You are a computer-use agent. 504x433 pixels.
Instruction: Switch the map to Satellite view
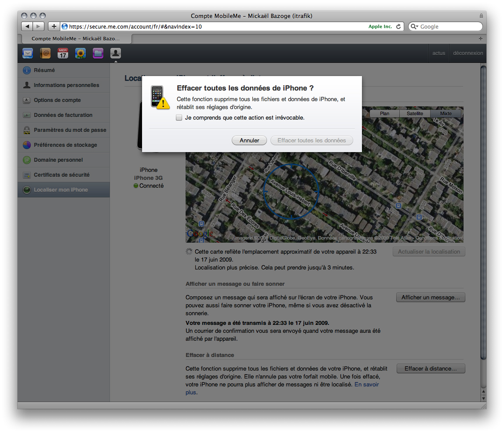(415, 113)
